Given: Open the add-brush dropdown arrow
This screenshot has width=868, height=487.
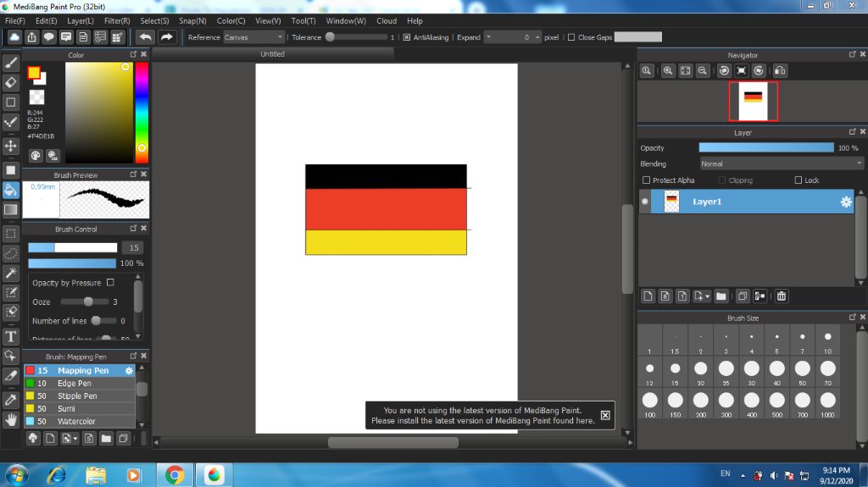Looking at the screenshot, I should point(75,439).
